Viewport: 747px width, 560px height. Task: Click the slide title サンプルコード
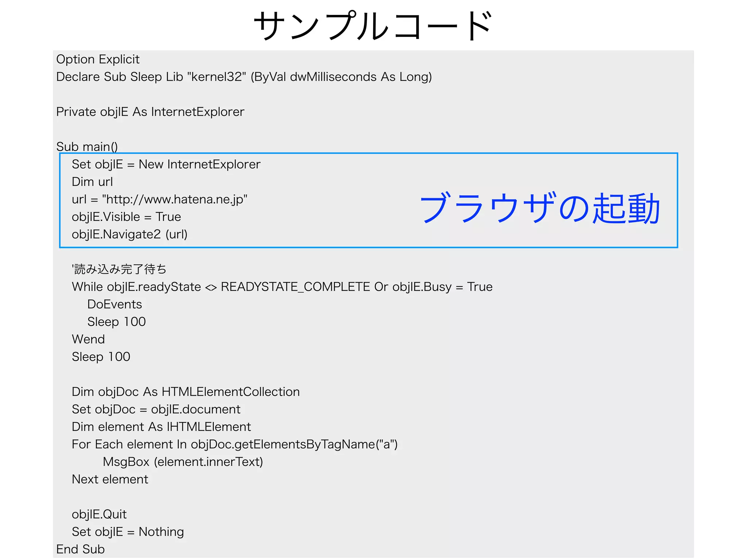click(373, 26)
